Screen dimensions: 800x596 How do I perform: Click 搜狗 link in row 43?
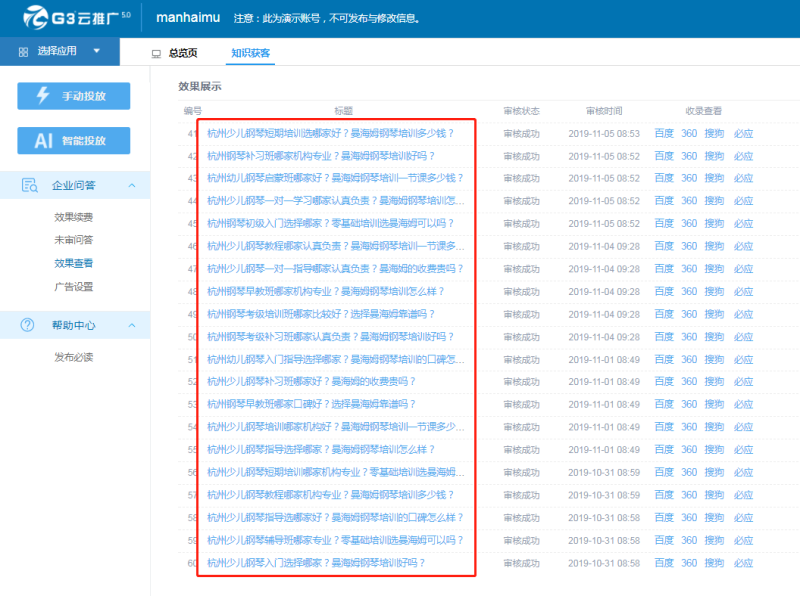point(714,178)
